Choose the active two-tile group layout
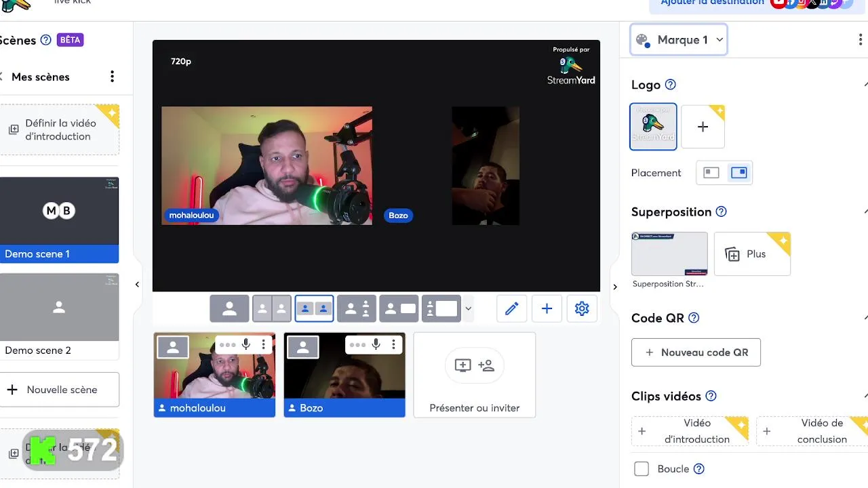This screenshot has width=868, height=488. 314,309
